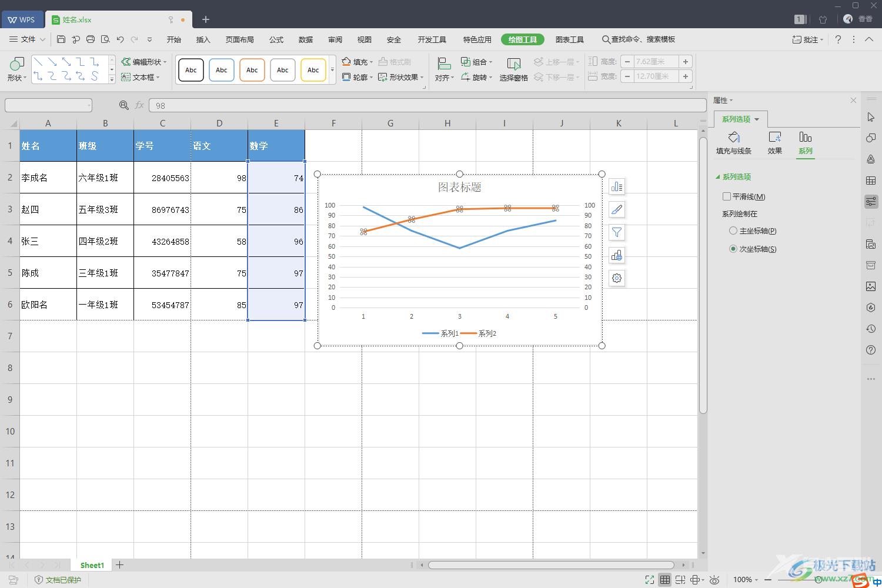Click the Align (对齐) icon
The width and height of the screenshot is (882, 588).
tap(444, 64)
